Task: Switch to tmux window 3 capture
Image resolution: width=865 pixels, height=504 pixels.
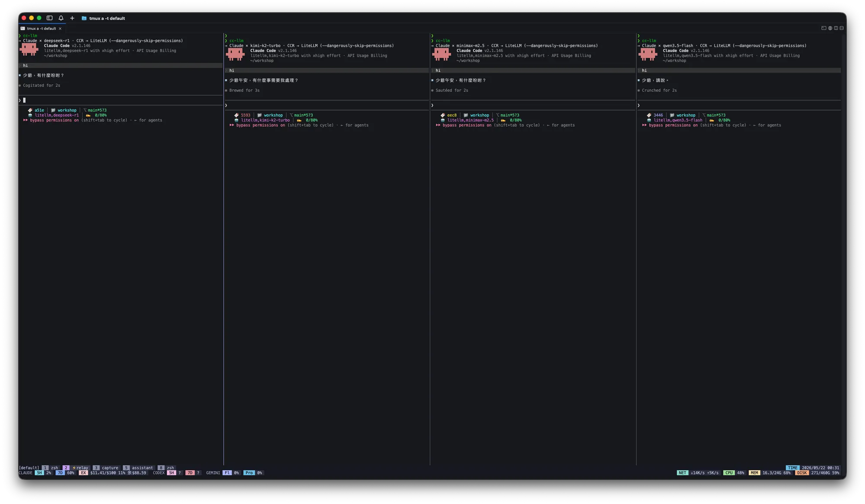Action: (106, 468)
